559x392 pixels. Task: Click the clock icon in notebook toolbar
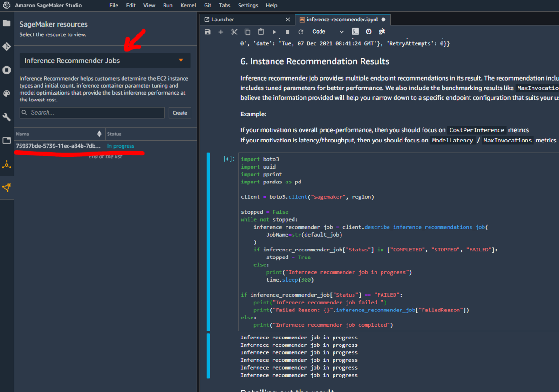tap(368, 32)
